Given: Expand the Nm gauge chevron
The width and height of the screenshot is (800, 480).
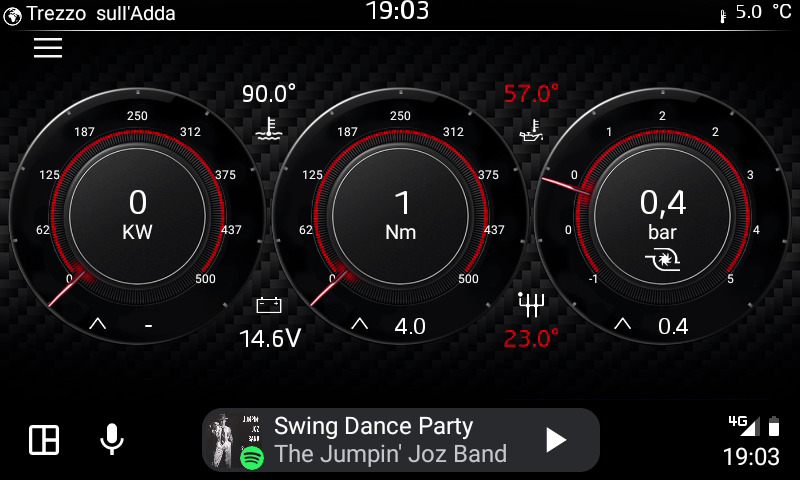Looking at the screenshot, I should 360,323.
